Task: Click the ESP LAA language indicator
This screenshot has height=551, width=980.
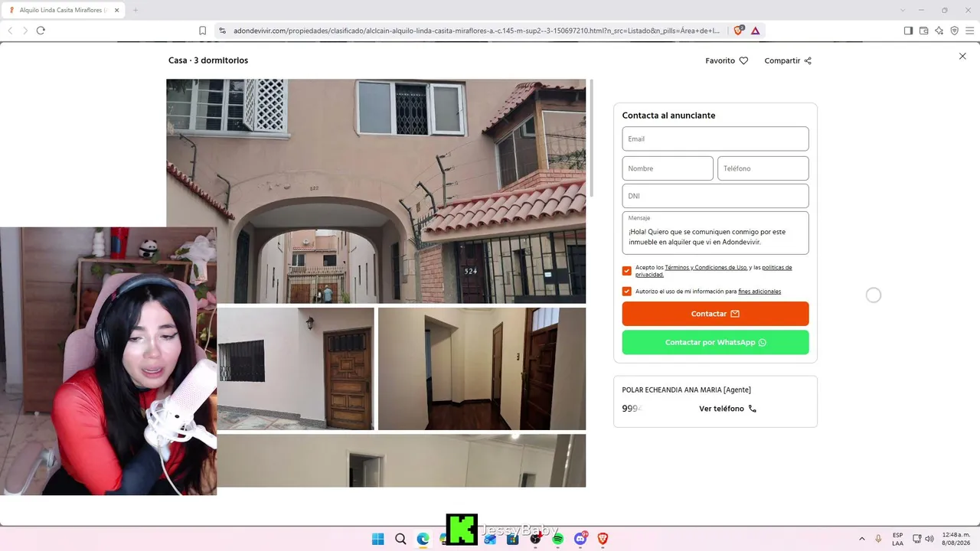Action: [x=897, y=539]
